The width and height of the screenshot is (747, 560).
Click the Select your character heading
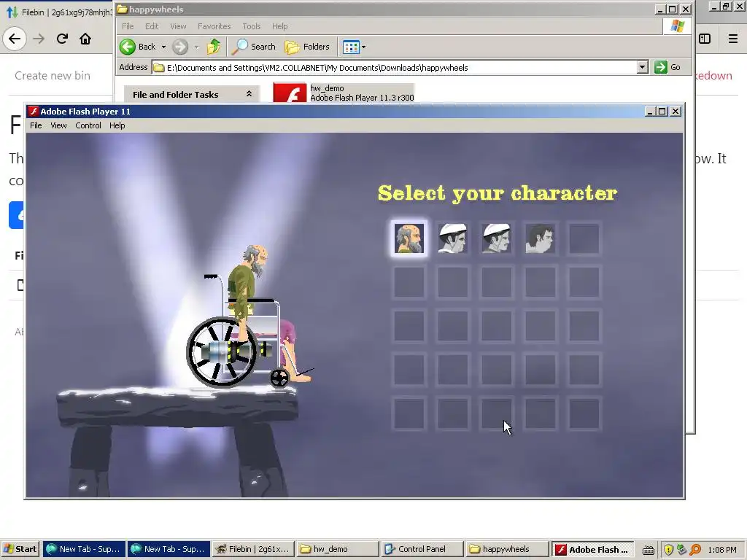click(x=498, y=193)
